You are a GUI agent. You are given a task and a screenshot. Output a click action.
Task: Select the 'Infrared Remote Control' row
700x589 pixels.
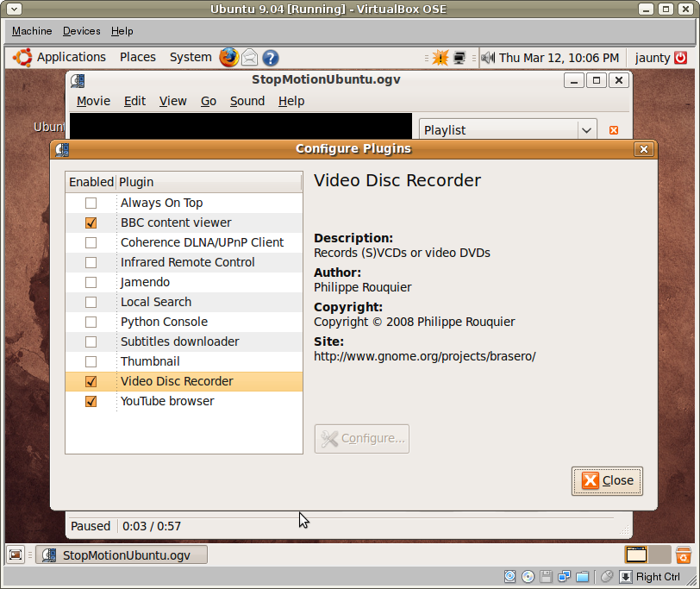tap(184, 262)
